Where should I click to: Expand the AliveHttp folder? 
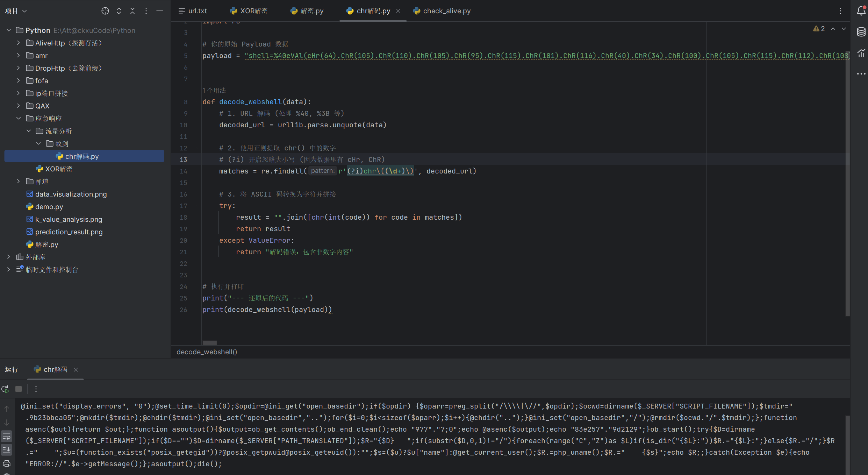(19, 43)
